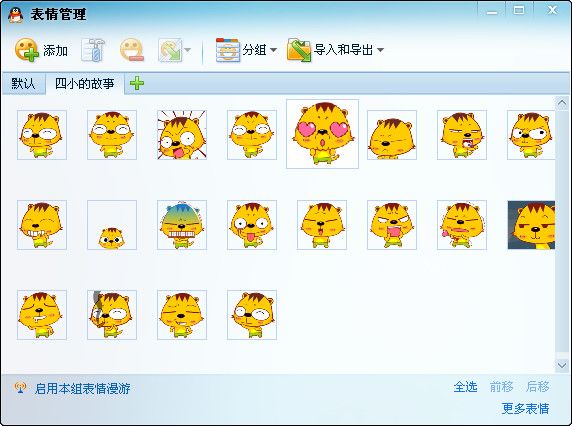Switch to the 默认 tab
The width and height of the screenshot is (572, 426).
coord(23,84)
